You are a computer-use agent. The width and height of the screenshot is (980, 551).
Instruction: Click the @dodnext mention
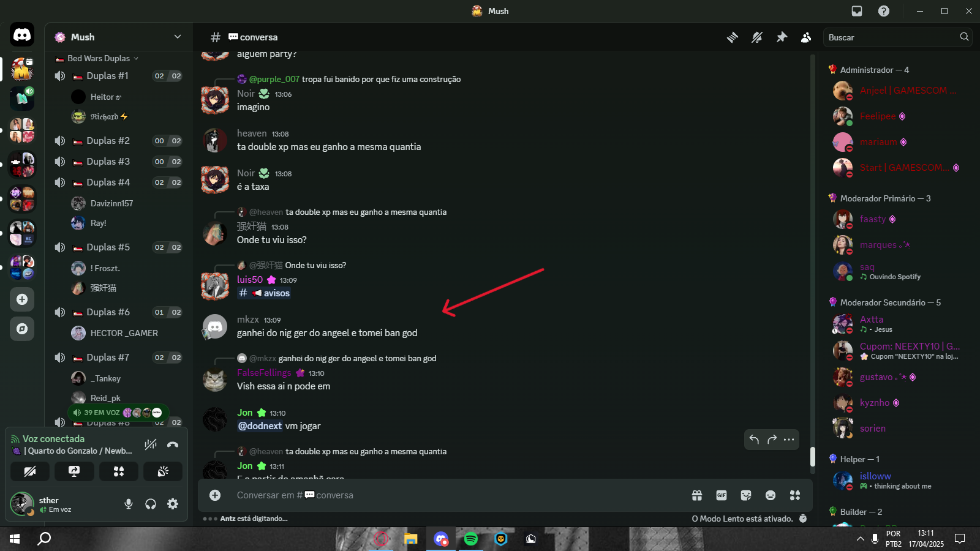pyautogui.click(x=260, y=426)
